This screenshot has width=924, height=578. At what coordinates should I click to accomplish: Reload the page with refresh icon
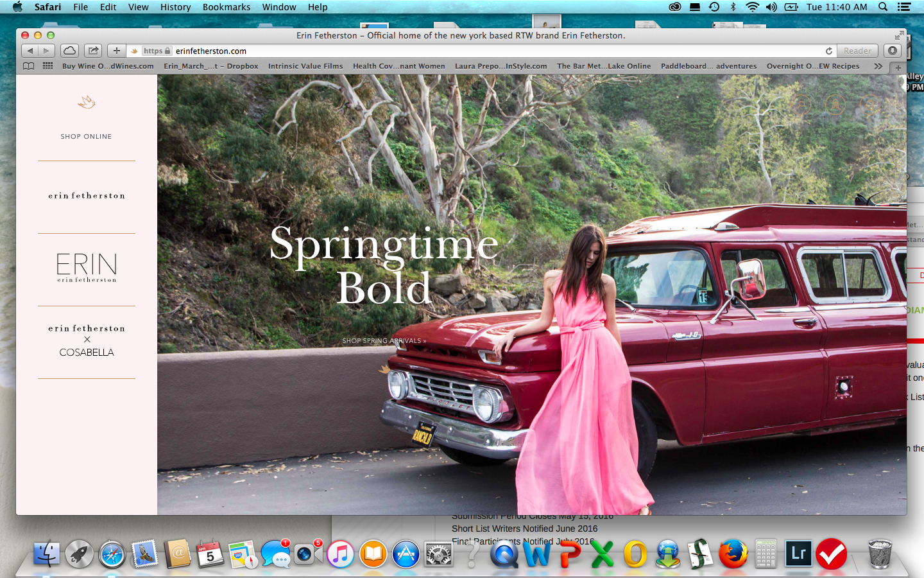[x=829, y=51]
